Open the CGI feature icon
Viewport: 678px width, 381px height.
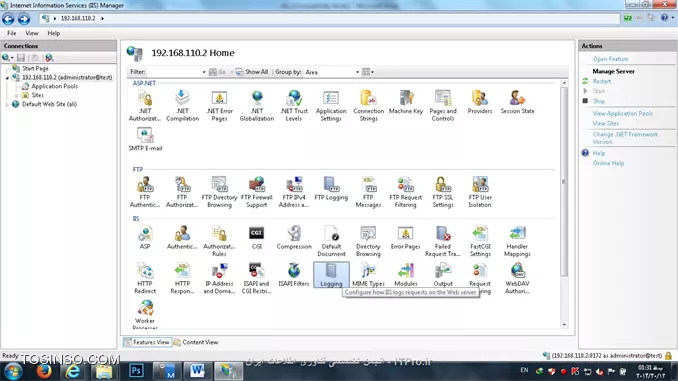[257, 237]
